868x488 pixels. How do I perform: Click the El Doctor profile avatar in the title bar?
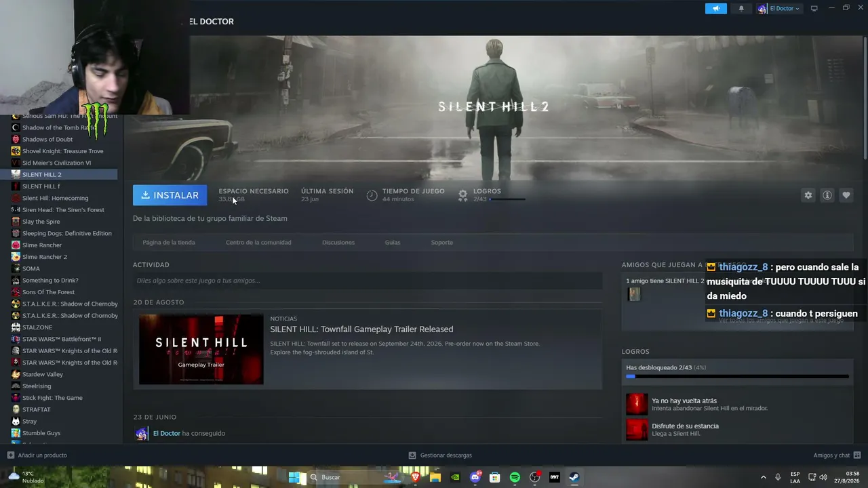pos(762,8)
